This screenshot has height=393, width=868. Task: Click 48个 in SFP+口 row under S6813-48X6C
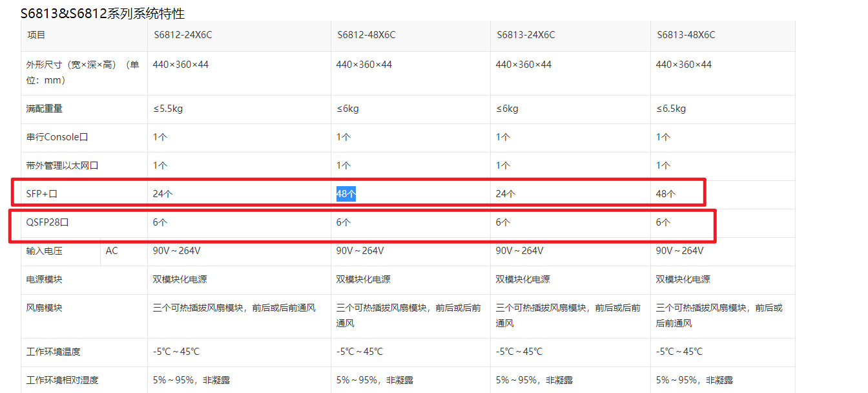tap(666, 194)
